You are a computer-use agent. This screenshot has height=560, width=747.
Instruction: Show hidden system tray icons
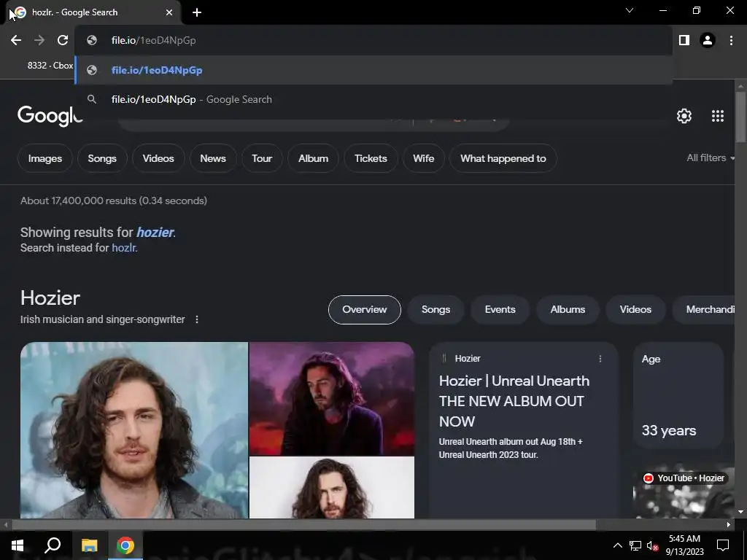click(x=617, y=545)
